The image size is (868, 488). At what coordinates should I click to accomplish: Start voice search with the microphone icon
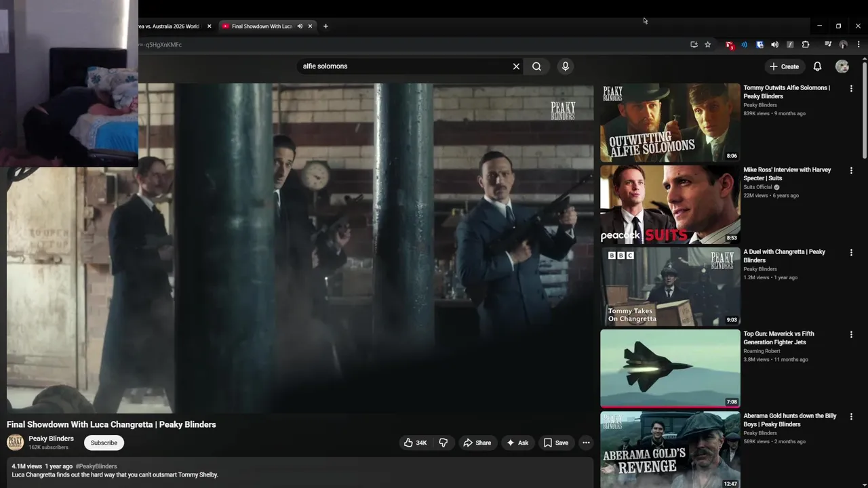566,66
